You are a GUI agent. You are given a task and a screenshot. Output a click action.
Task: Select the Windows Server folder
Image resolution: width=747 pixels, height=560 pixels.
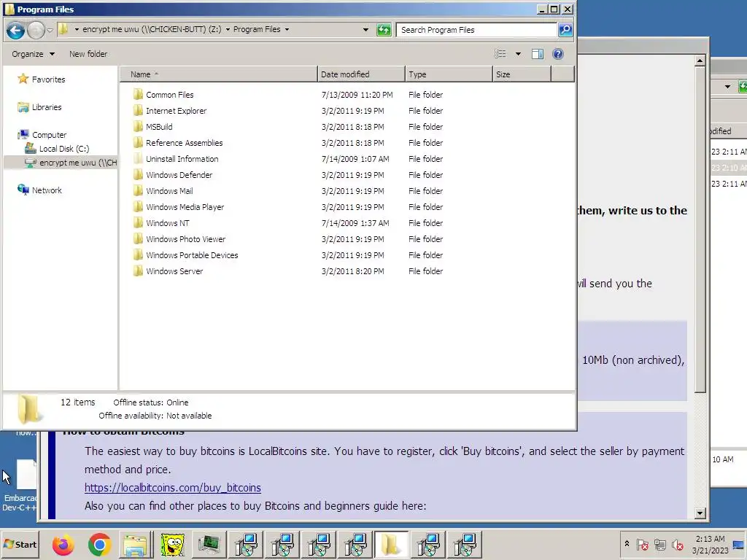(174, 271)
